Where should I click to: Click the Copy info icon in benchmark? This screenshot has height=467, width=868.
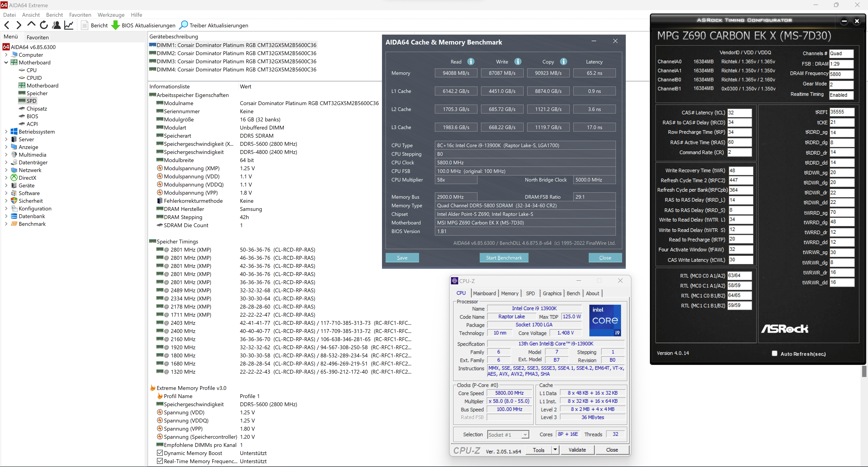coord(563,62)
